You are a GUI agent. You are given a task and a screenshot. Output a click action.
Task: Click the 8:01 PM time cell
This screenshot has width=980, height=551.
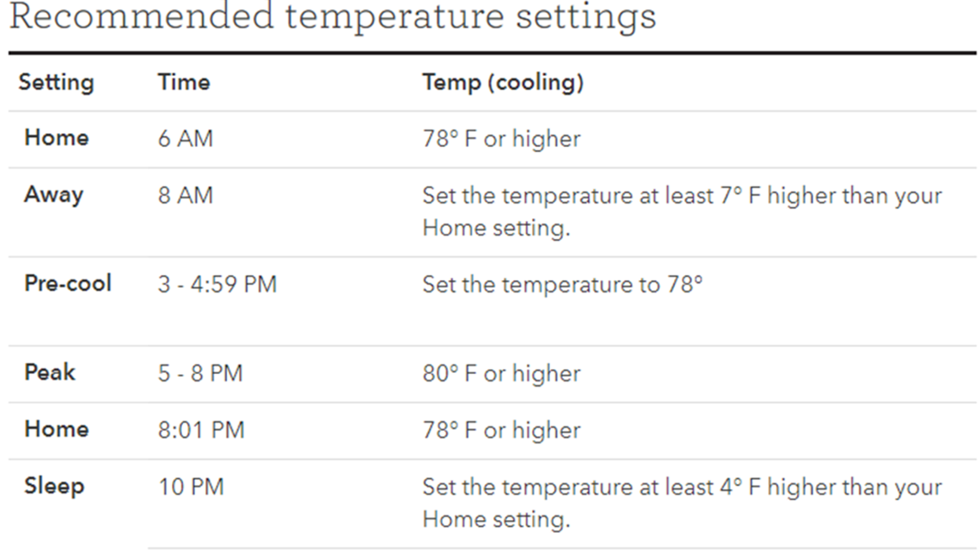pyautogui.click(x=201, y=431)
